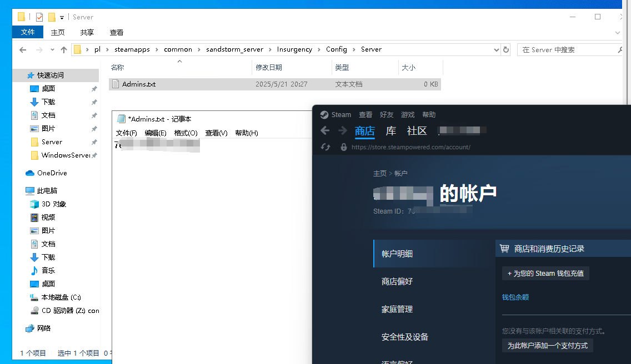This screenshot has height=364, width=631.
Task: Click the 3D 对象 cube icon
Action: [34, 204]
